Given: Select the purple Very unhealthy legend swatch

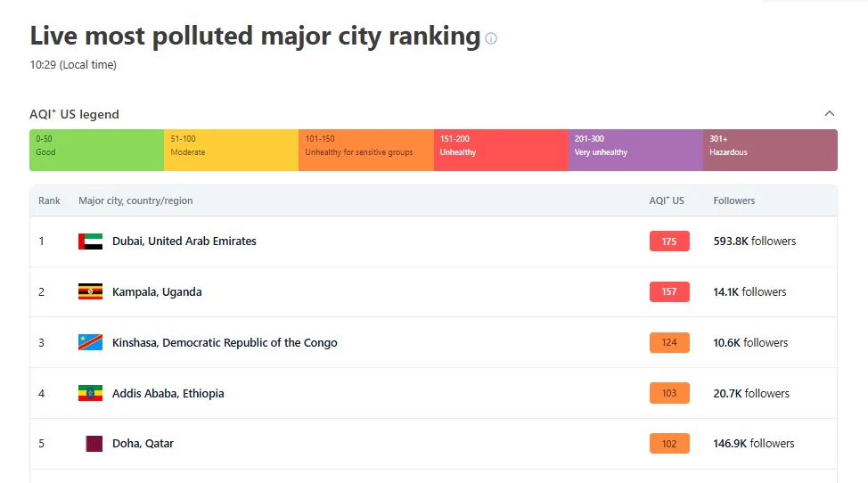Looking at the screenshot, I should click(x=635, y=150).
